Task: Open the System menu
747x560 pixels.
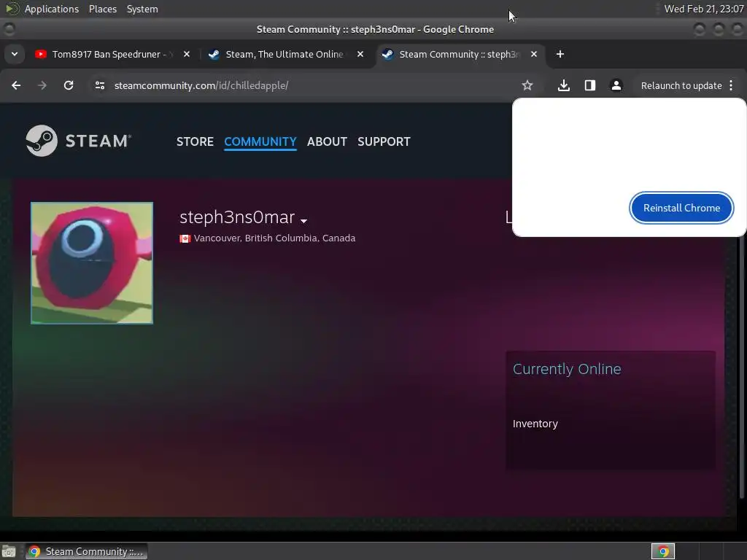Action: click(142, 9)
